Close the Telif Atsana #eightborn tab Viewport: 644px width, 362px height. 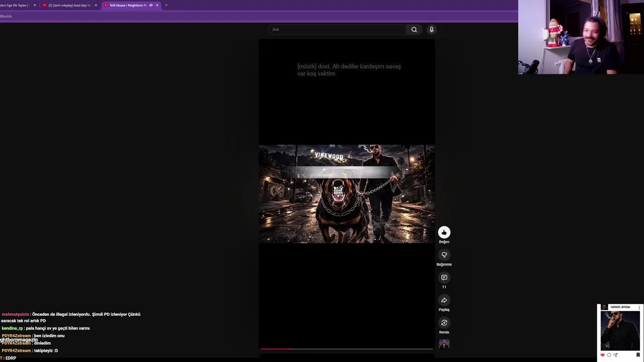tap(157, 5)
